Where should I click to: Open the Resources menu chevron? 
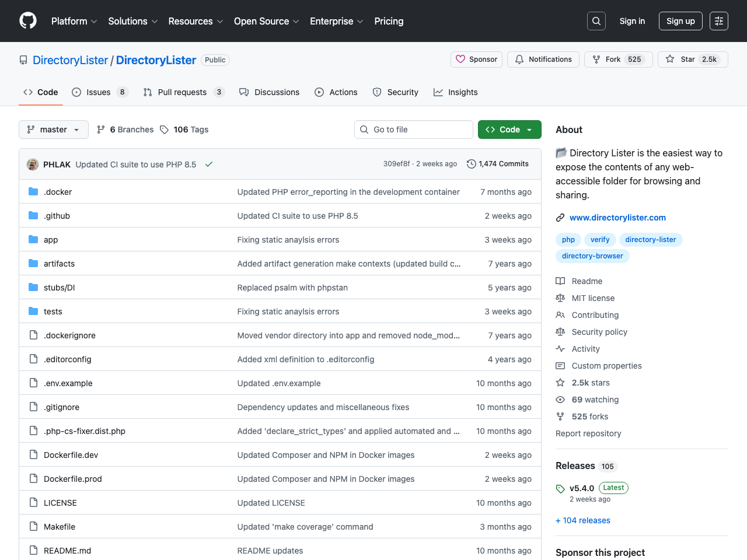click(221, 22)
